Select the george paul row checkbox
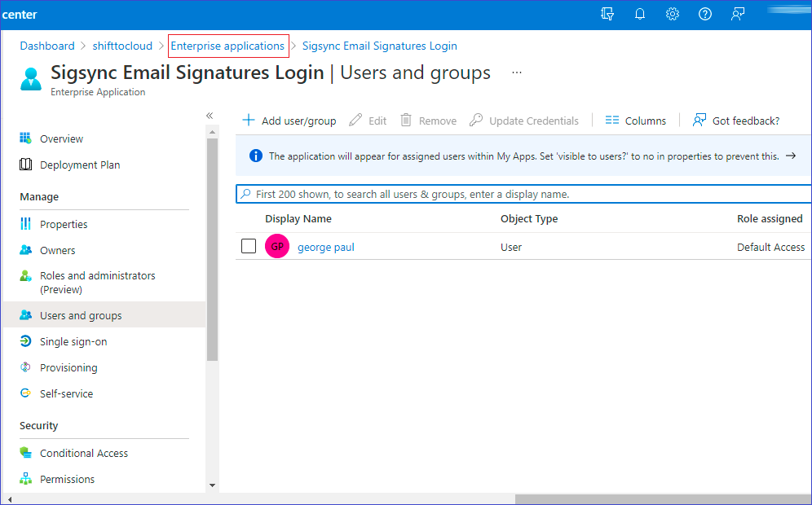This screenshot has height=505, width=812. pyautogui.click(x=249, y=247)
